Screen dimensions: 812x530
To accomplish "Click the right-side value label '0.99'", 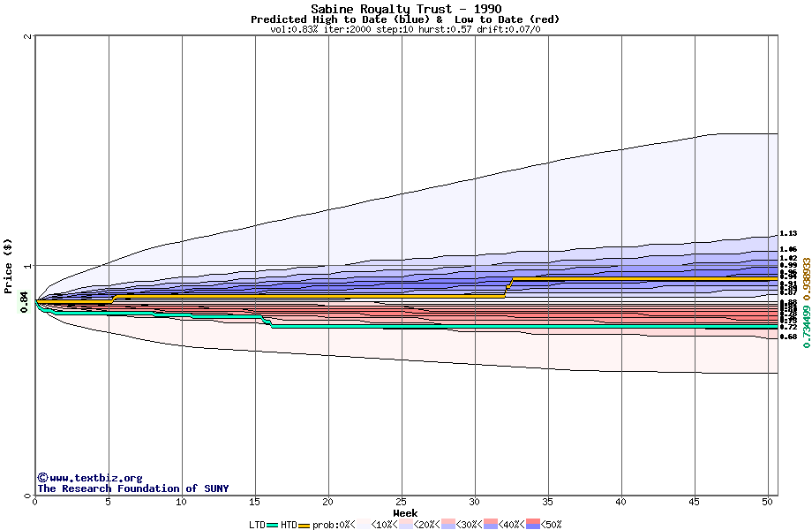I will (788, 265).
